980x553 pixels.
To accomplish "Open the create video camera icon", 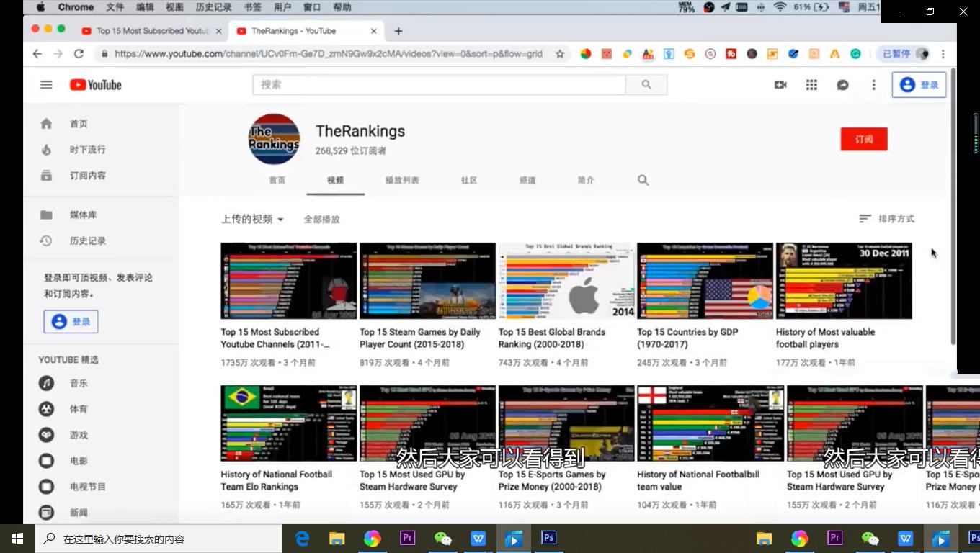I will coord(780,85).
